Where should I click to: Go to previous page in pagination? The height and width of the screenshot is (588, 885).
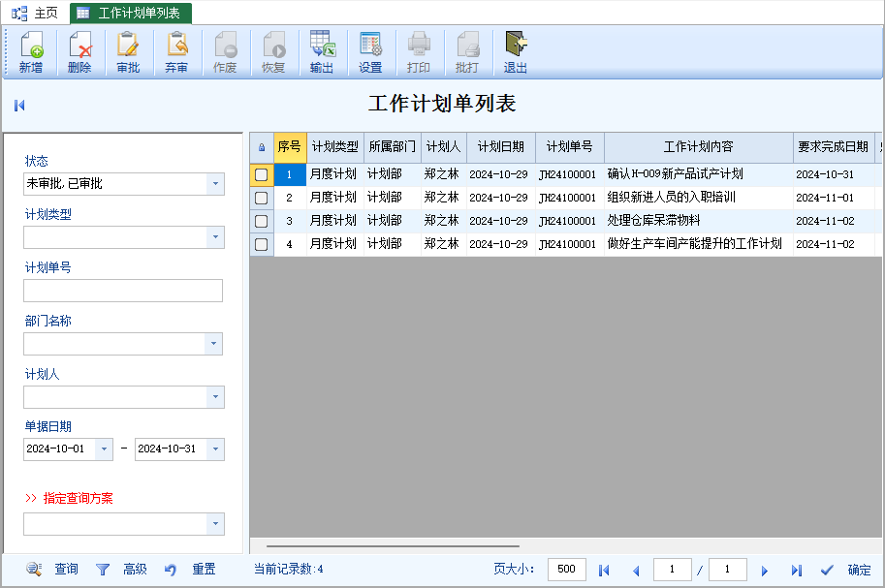point(636,571)
